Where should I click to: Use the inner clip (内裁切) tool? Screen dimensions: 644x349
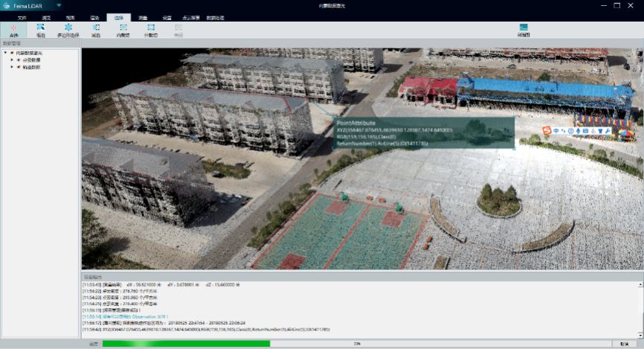[x=124, y=30]
